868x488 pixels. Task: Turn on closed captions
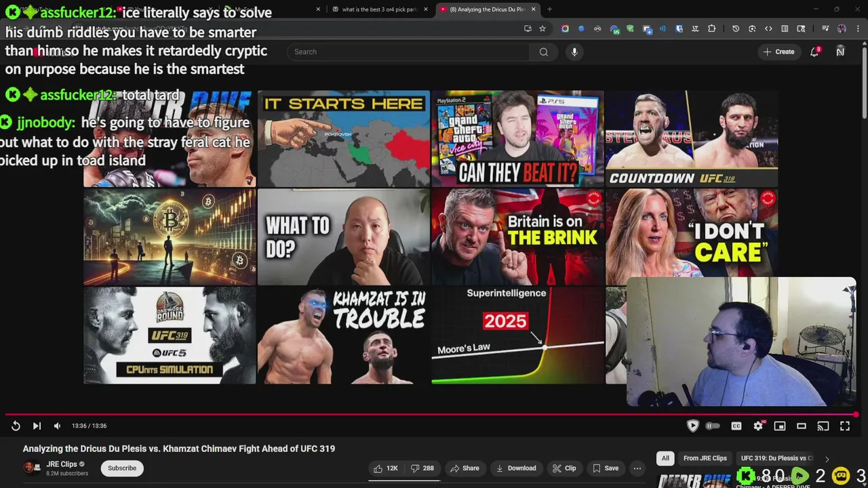(736, 426)
